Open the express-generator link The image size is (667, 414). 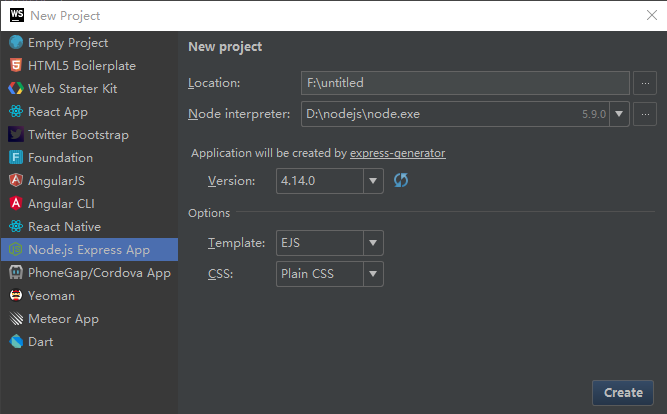click(x=397, y=153)
